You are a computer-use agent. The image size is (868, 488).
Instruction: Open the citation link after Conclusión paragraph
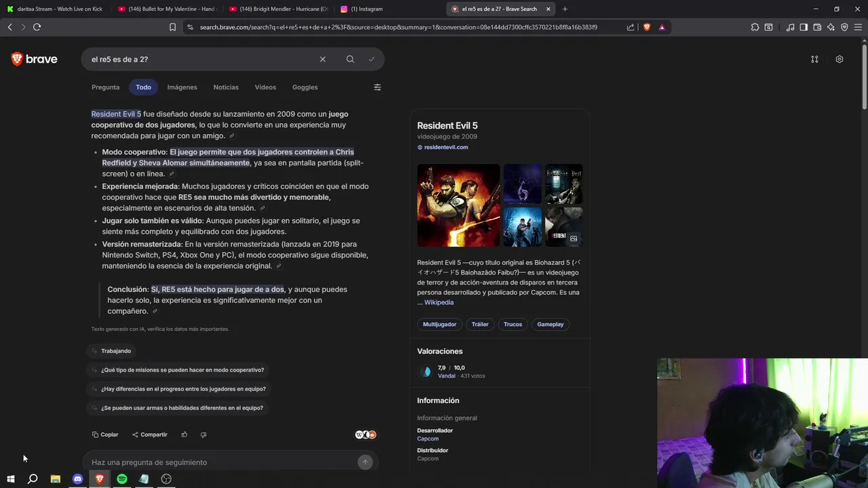pos(155,312)
